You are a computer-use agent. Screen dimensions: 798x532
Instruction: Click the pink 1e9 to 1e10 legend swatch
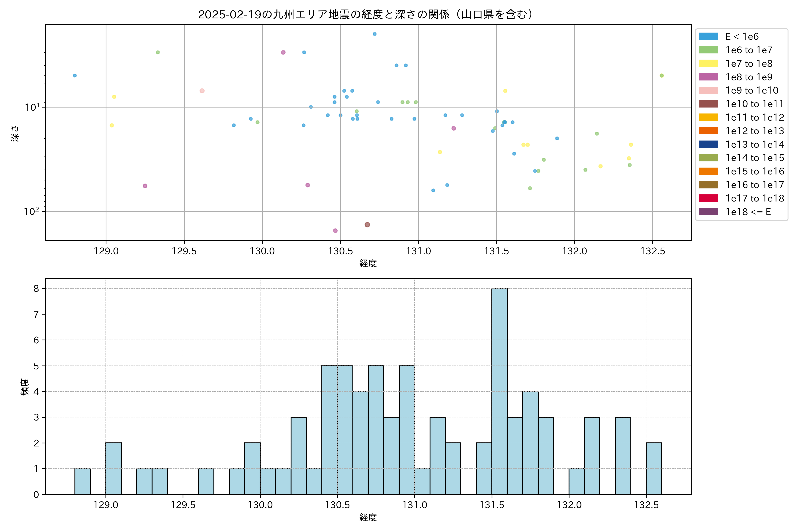point(708,91)
